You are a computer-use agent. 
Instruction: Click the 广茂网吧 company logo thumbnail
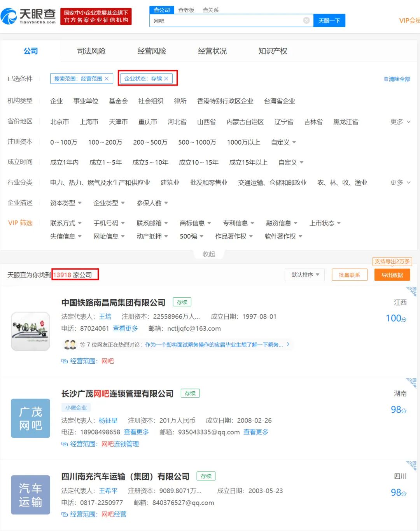pos(30,418)
